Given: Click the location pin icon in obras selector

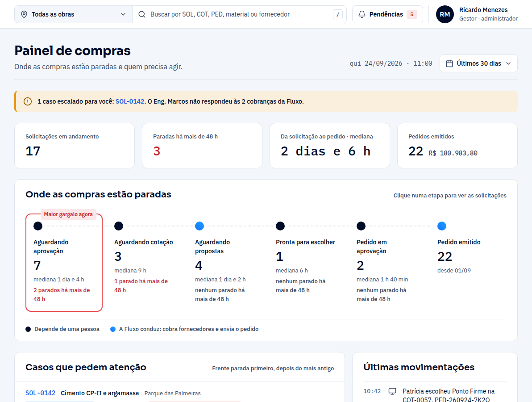Looking at the screenshot, I should [24, 14].
